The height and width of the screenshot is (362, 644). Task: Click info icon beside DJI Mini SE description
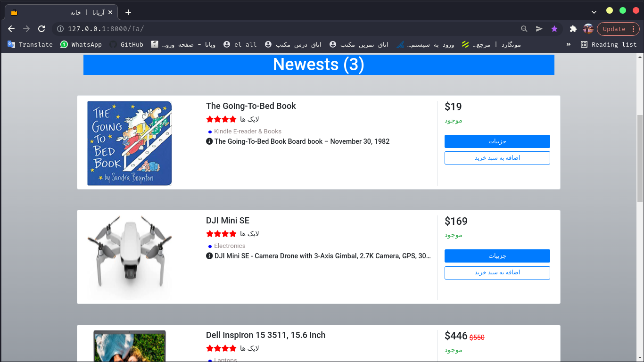[x=209, y=256]
